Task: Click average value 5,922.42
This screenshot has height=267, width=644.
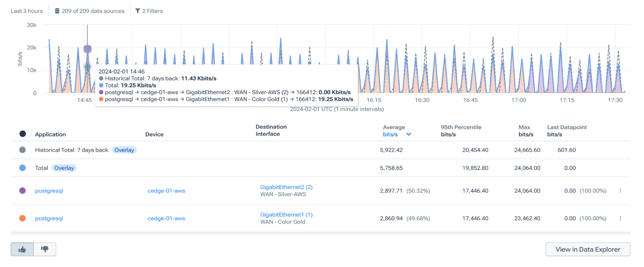Action: pyautogui.click(x=391, y=150)
